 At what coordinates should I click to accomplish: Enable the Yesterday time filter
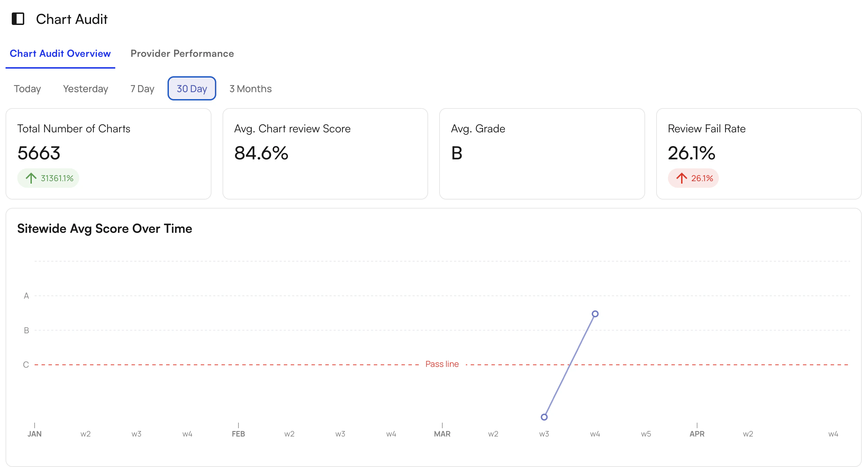pos(85,89)
